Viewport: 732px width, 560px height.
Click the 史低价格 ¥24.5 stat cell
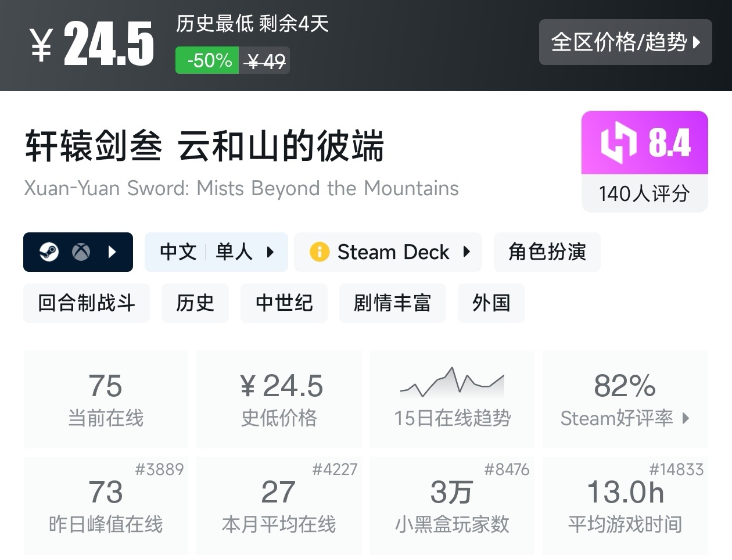coord(279,399)
